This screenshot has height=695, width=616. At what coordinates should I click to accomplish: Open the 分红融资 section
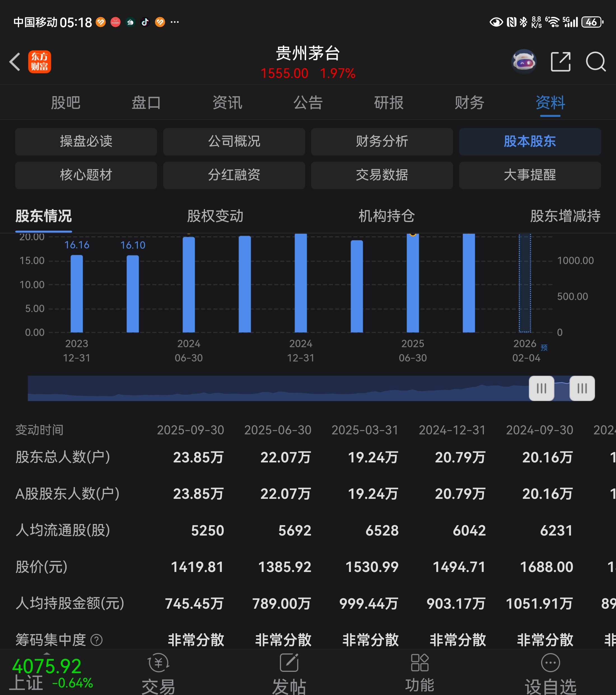[x=234, y=175]
